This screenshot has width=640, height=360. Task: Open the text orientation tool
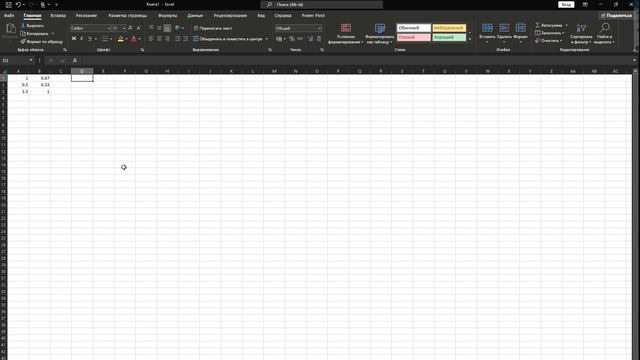pos(178,28)
